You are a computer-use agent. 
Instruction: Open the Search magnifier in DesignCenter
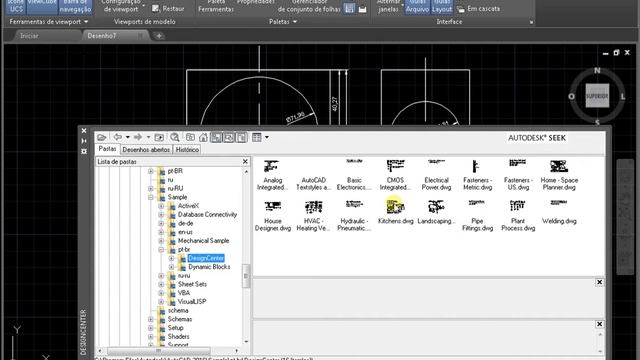pyautogui.click(x=175, y=138)
